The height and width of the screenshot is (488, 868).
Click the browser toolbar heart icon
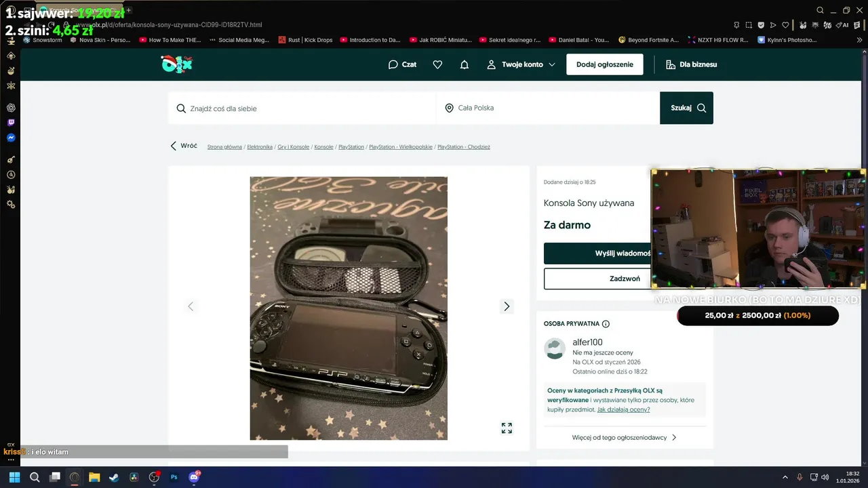click(x=785, y=25)
